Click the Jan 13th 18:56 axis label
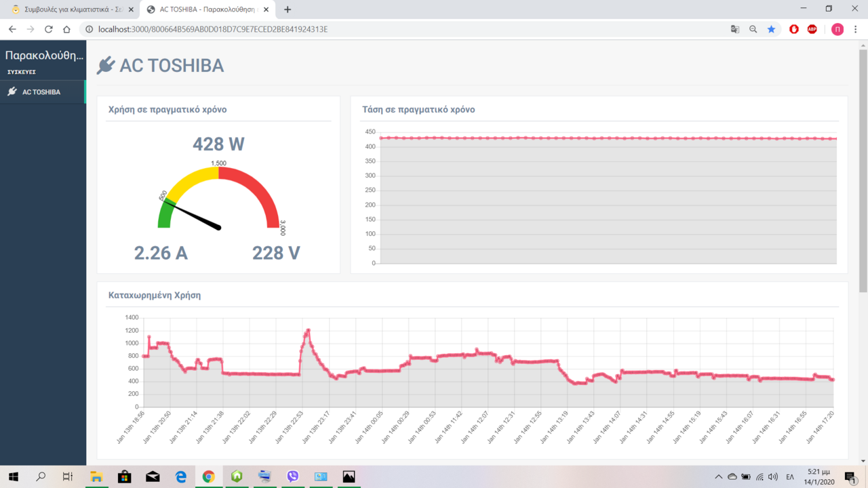The height and width of the screenshot is (488, 868). [132, 427]
